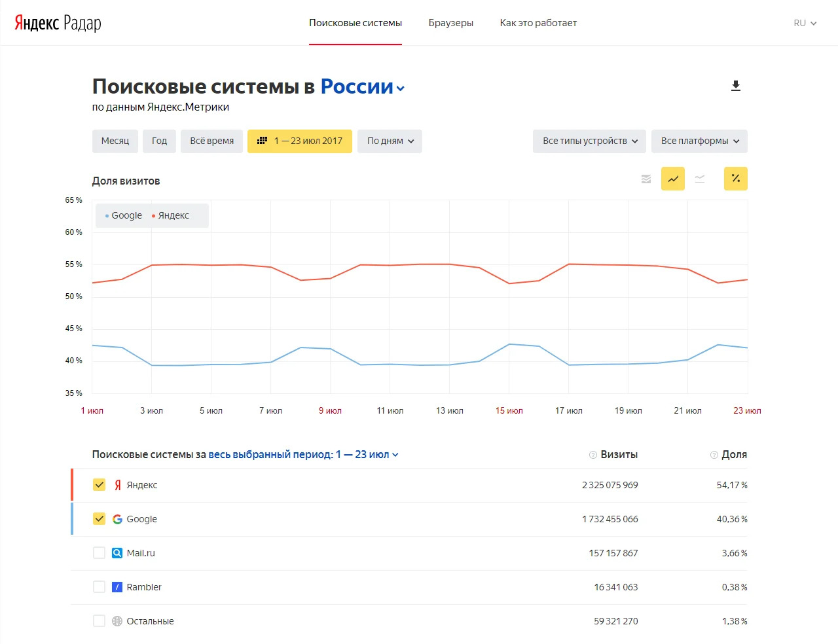
Task: Click the Google legend color dot
Action: (107, 216)
